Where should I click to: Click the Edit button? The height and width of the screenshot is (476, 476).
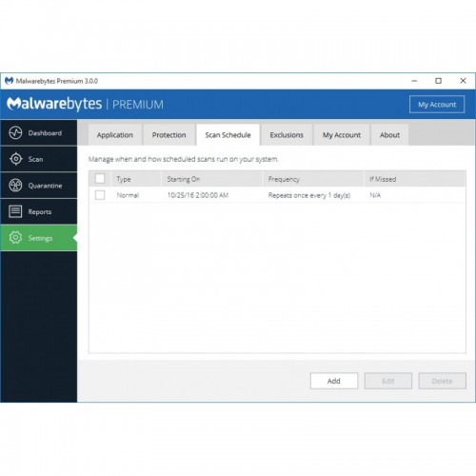[388, 381]
